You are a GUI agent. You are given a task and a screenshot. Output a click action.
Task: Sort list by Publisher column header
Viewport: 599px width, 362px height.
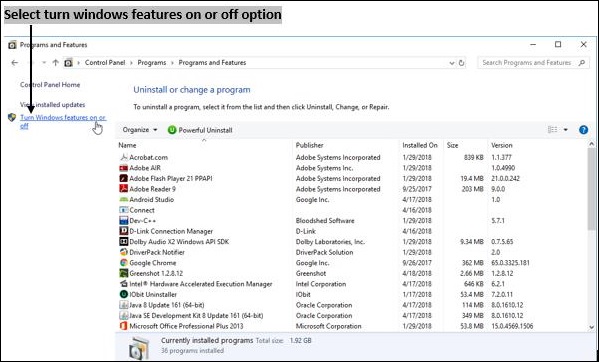(x=309, y=145)
